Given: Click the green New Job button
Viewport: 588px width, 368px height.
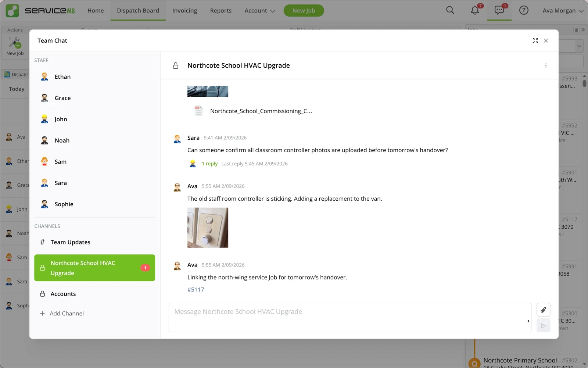Looking at the screenshot, I should (304, 11).
